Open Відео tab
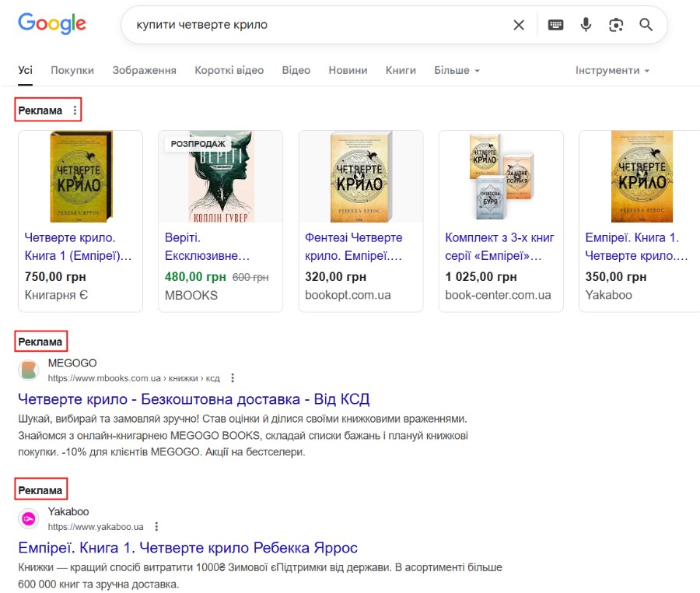Viewport: 700px width, 593px height. (296, 70)
